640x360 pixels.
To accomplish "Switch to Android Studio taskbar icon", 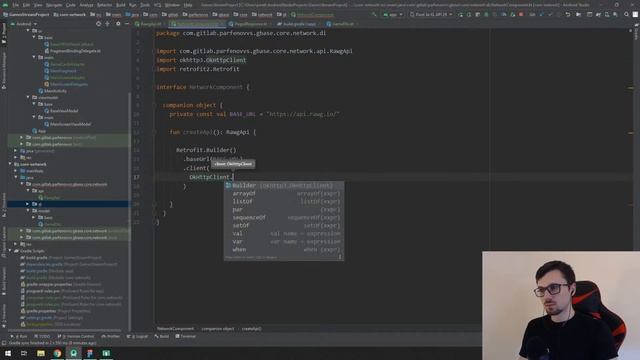I will (x=73, y=353).
